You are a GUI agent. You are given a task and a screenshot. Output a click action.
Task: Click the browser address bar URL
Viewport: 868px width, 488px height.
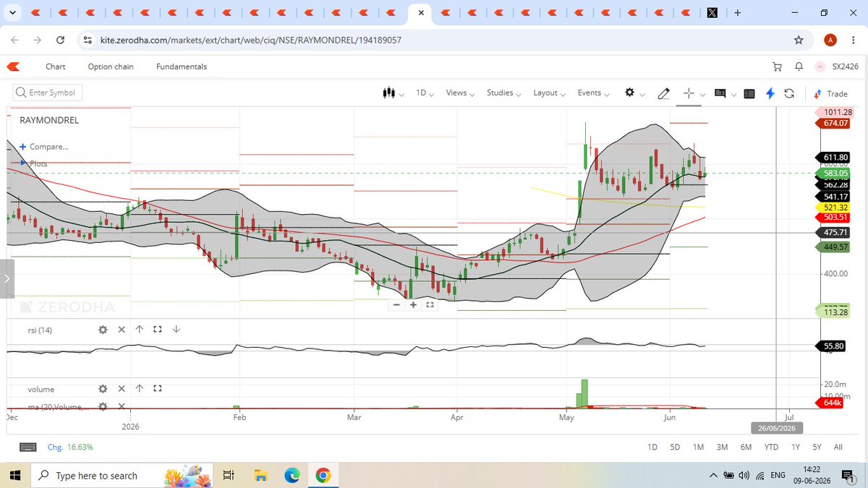(249, 40)
